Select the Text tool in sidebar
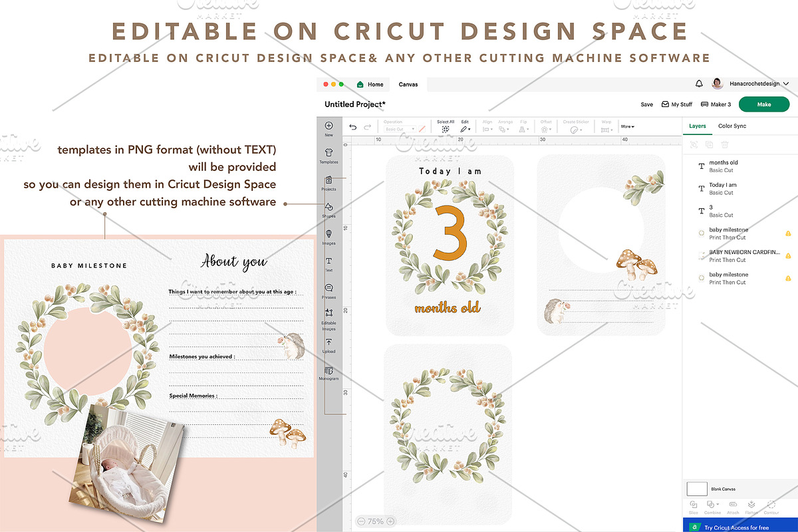This screenshot has width=798, height=532. tap(329, 265)
